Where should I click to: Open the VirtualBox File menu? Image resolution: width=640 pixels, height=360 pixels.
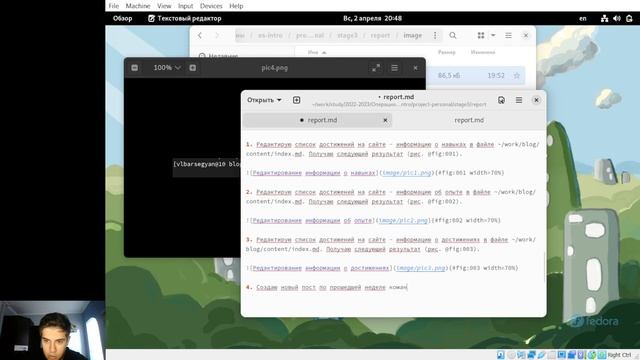pyautogui.click(x=113, y=6)
